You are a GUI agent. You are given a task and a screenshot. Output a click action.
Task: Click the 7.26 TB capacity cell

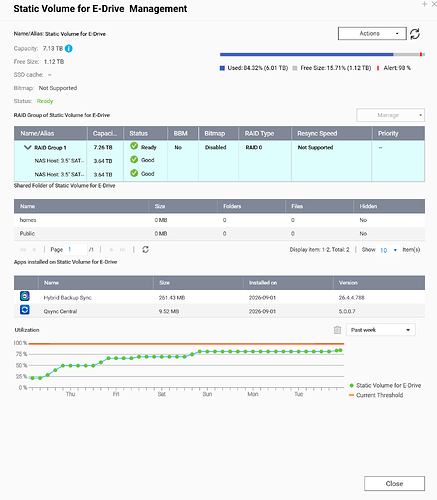coord(103,147)
